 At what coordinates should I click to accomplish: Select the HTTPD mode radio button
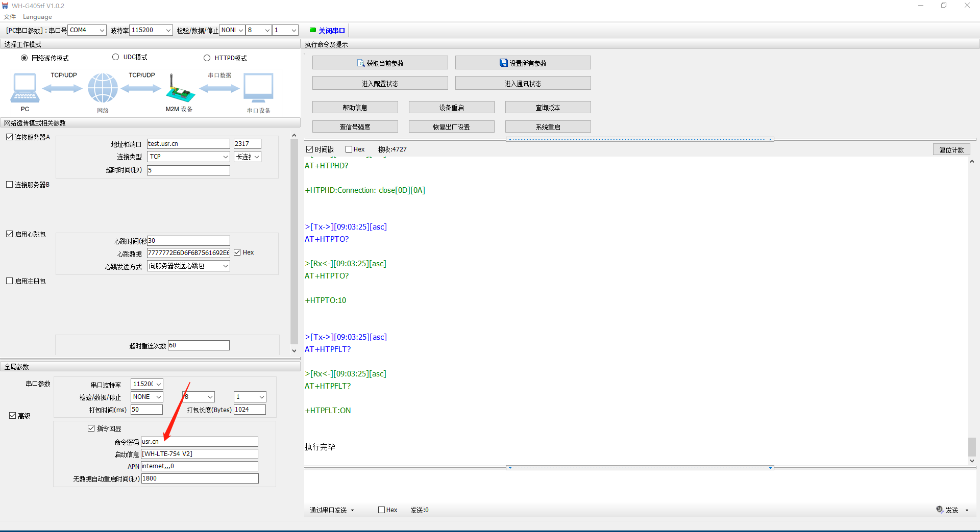[x=207, y=58]
